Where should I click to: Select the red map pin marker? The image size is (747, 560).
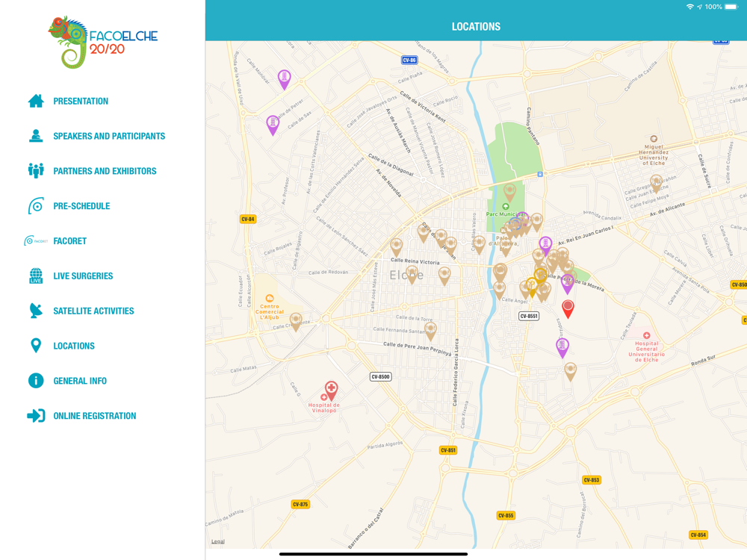tap(568, 308)
